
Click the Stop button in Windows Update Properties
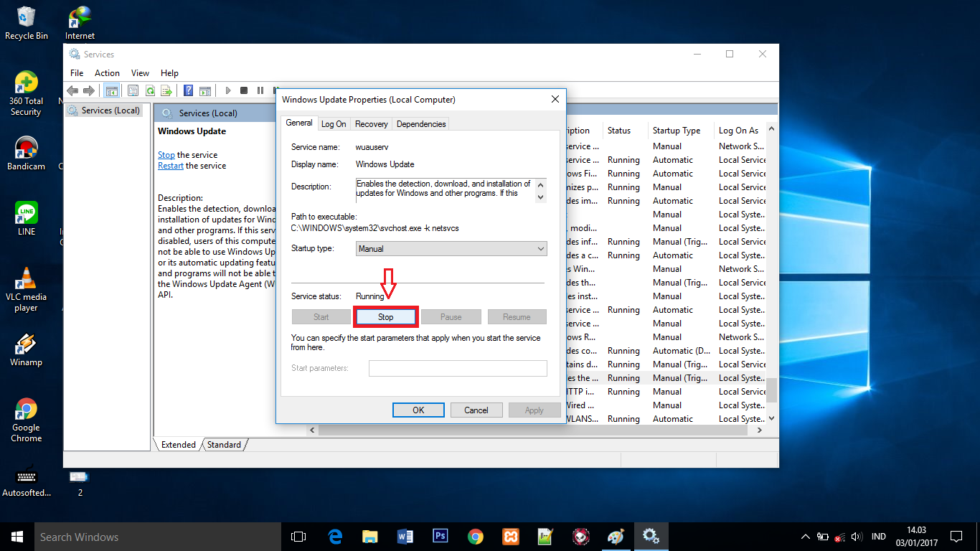pos(385,316)
